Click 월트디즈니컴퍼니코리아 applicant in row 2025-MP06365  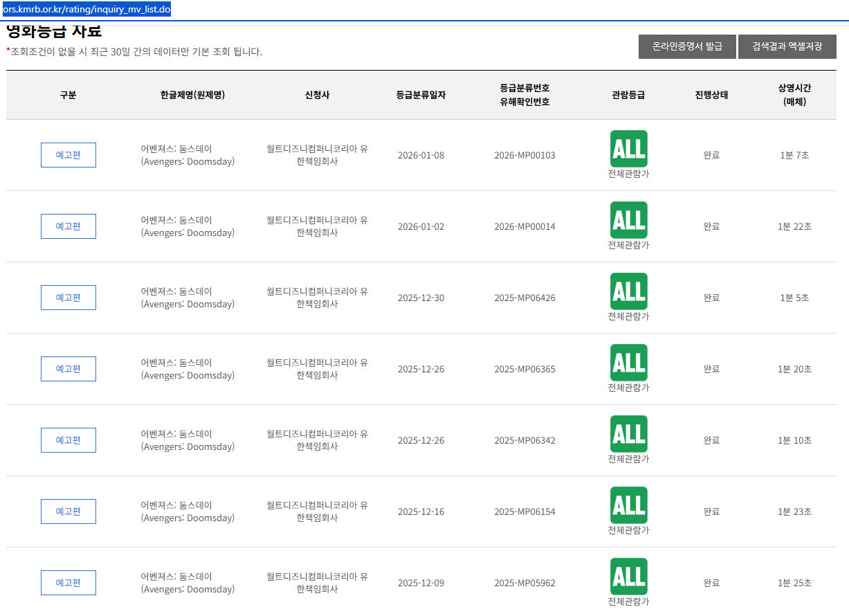(317, 369)
